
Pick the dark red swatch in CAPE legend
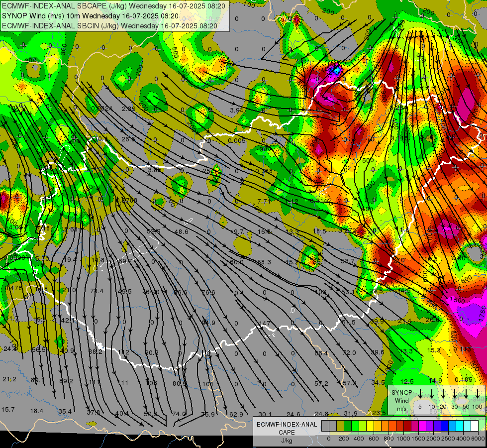[x=407, y=426]
